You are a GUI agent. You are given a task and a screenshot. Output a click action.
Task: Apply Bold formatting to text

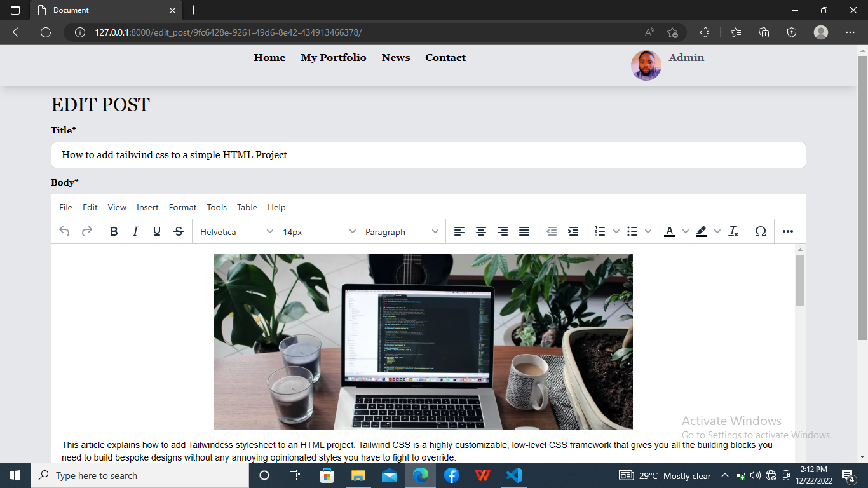click(x=114, y=231)
